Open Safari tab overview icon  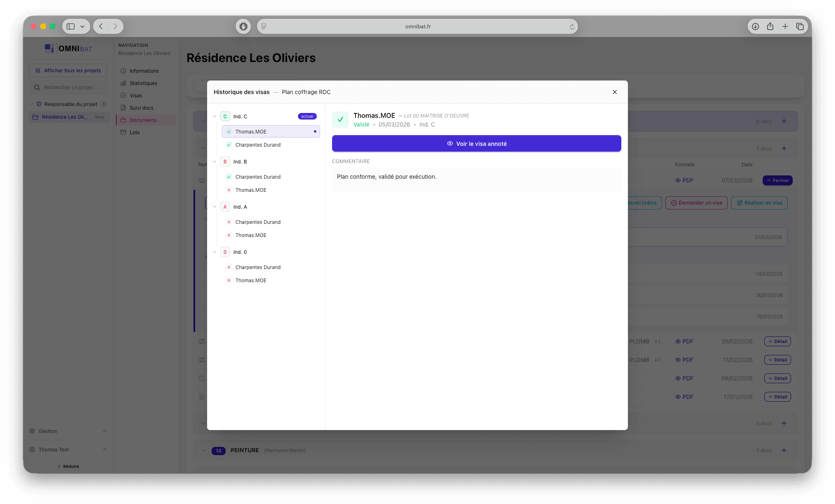tap(800, 26)
